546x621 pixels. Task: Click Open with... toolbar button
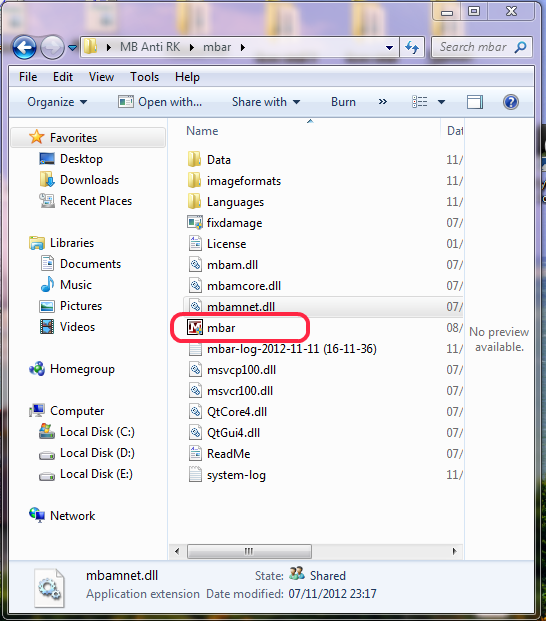(x=160, y=102)
